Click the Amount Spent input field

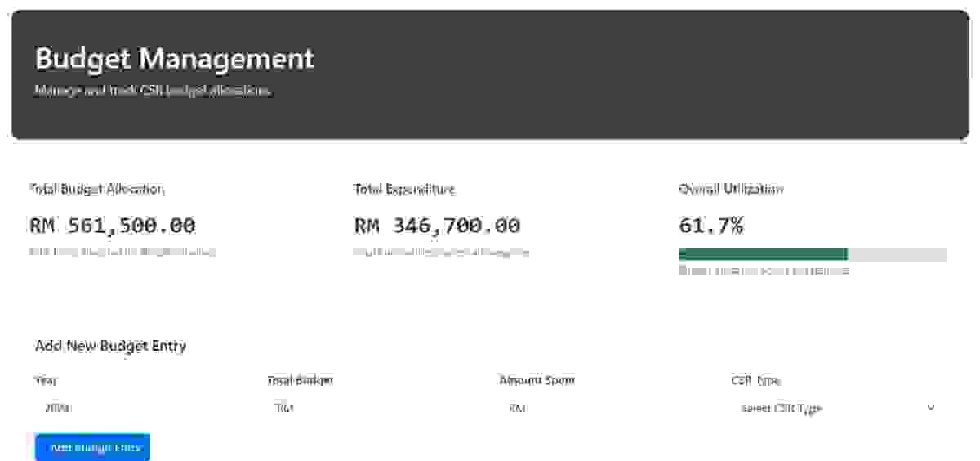coord(606,408)
